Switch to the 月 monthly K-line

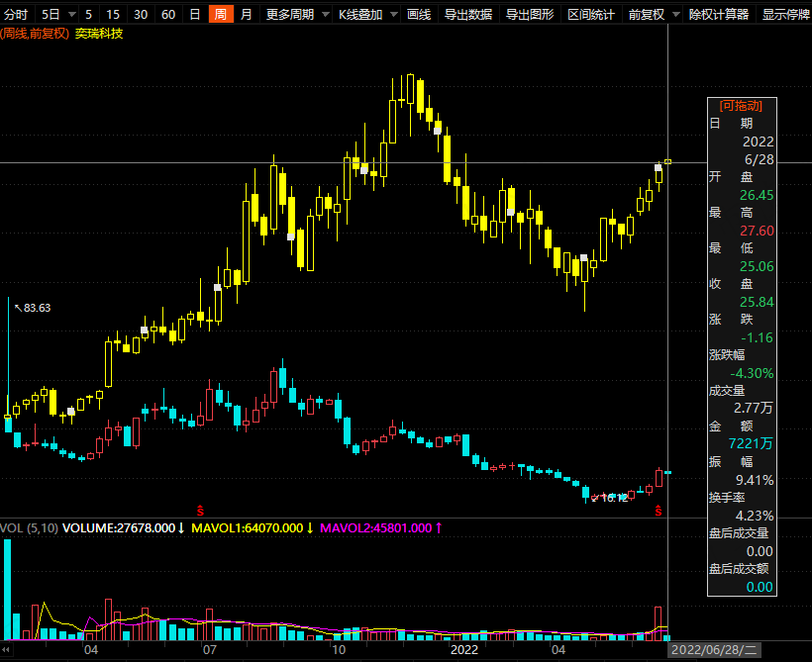pyautogui.click(x=247, y=14)
